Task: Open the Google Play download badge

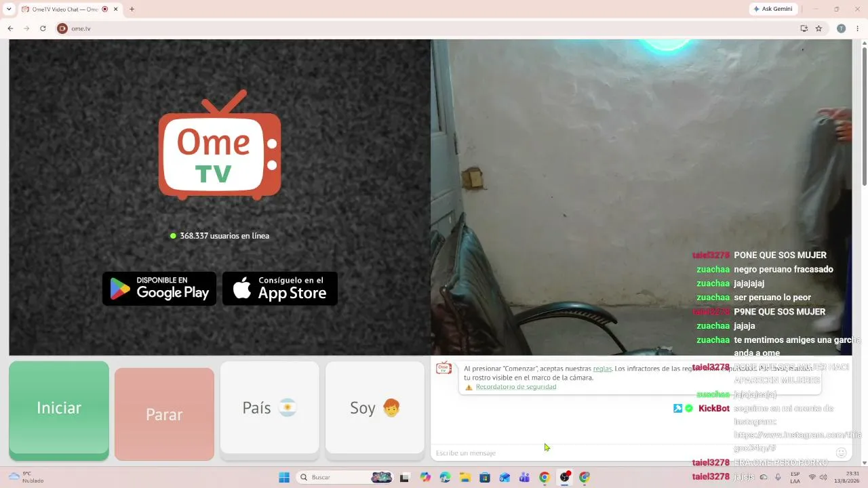Action: click(159, 289)
